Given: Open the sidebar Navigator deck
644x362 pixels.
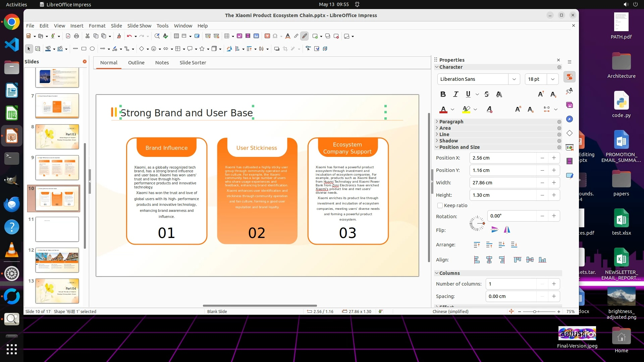Looking at the screenshot, I should 570,119.
